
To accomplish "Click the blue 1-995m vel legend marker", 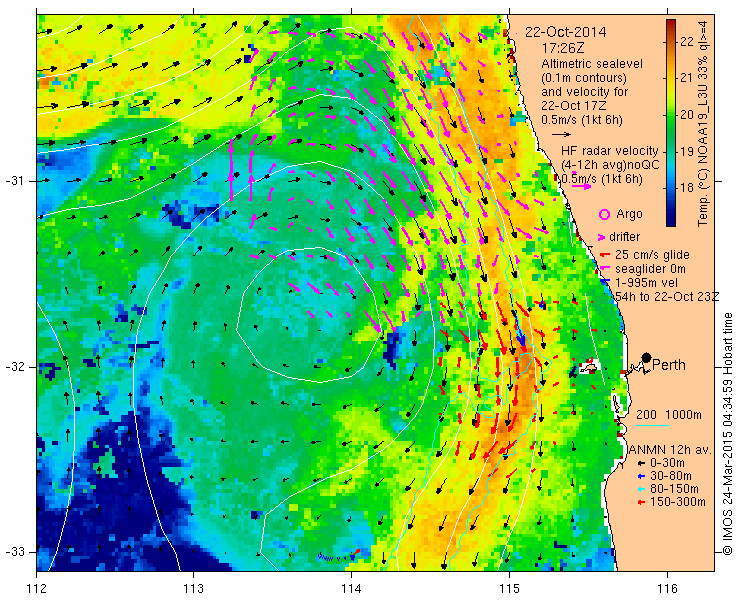I will coord(606,281).
